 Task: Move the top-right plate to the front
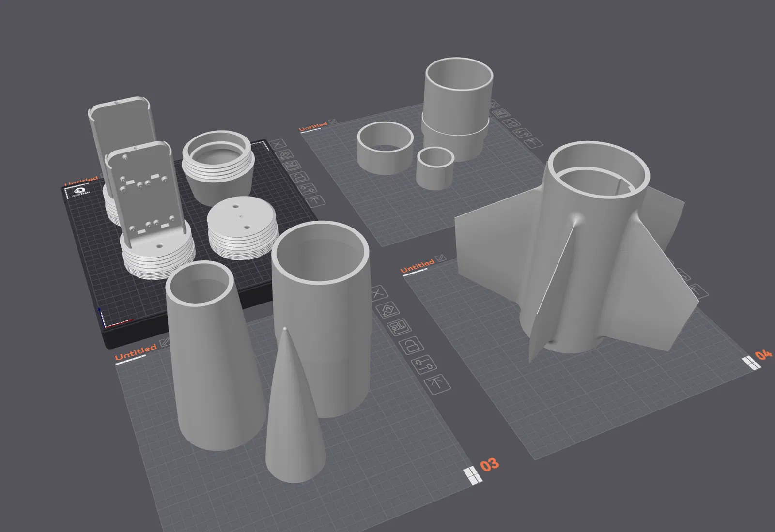(x=533, y=142)
